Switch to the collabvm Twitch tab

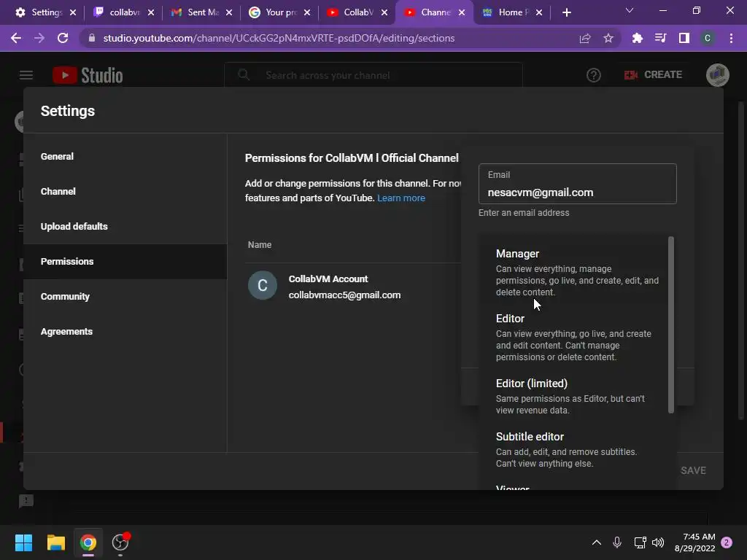pyautogui.click(x=124, y=12)
